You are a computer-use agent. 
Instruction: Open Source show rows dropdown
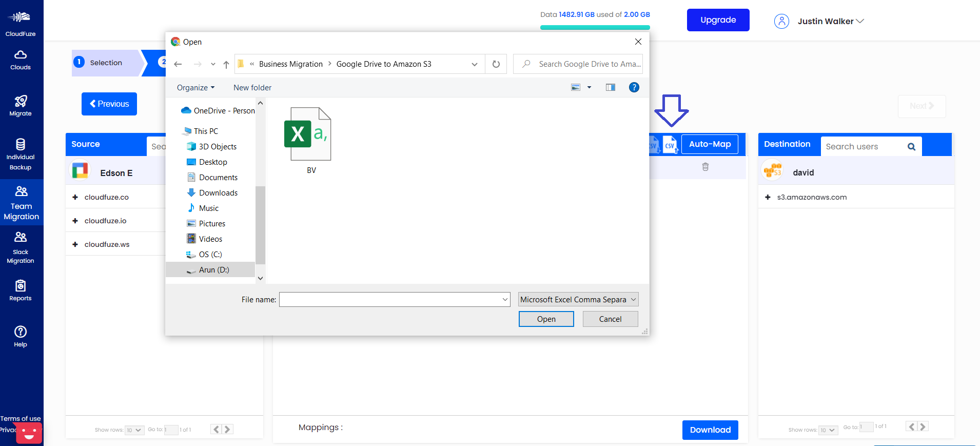point(134,430)
